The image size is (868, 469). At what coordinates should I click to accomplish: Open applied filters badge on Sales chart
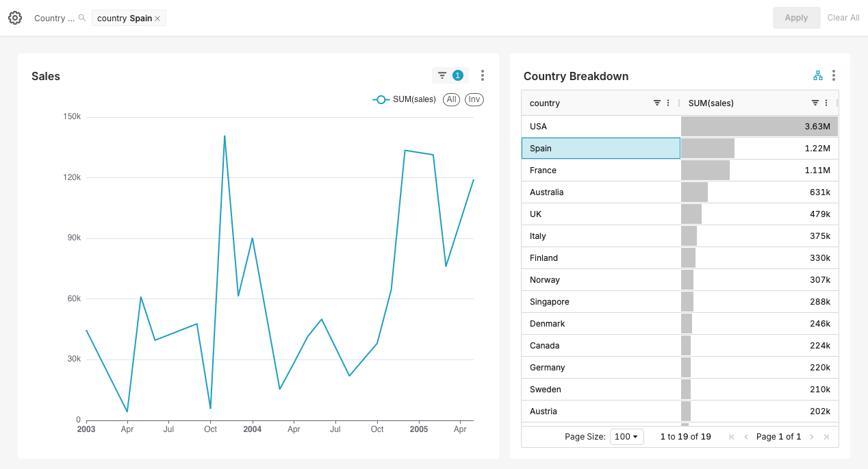450,75
